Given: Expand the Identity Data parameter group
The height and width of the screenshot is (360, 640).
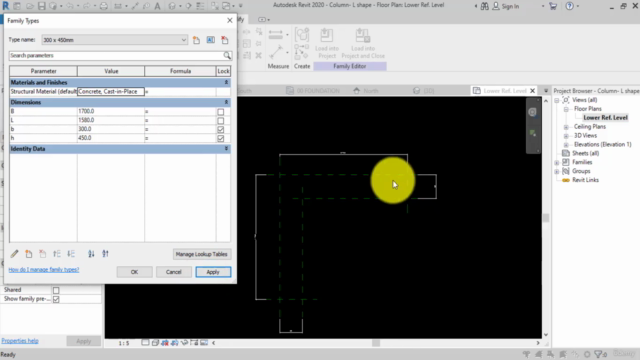Looking at the screenshot, I should [226, 149].
